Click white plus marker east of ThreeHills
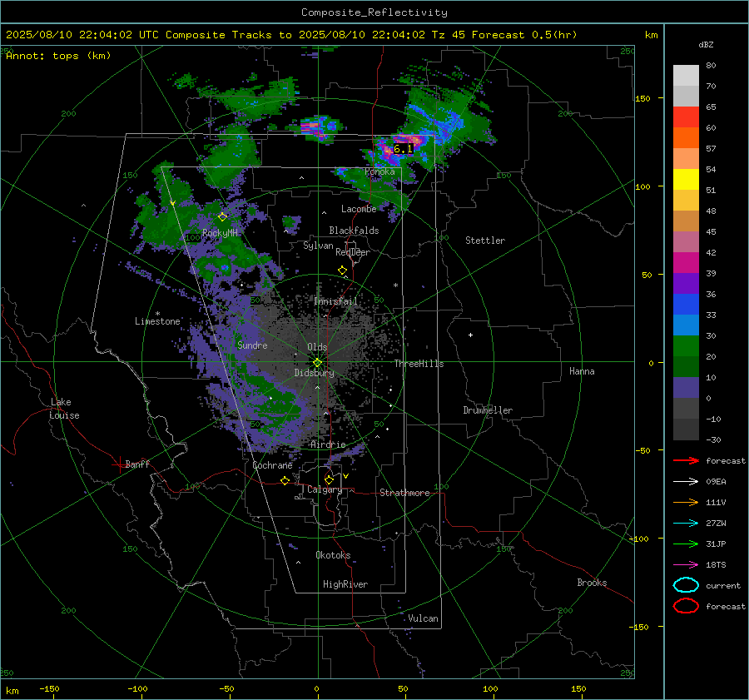 pyautogui.click(x=470, y=335)
